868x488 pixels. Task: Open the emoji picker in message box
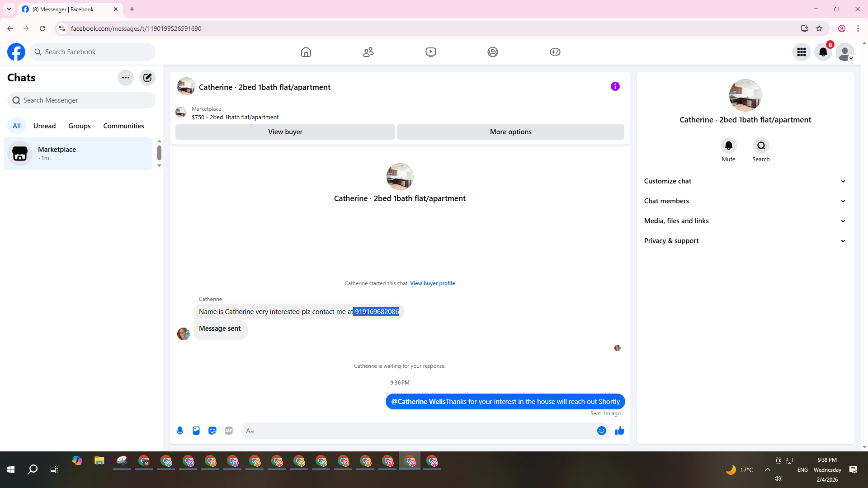[x=601, y=431]
